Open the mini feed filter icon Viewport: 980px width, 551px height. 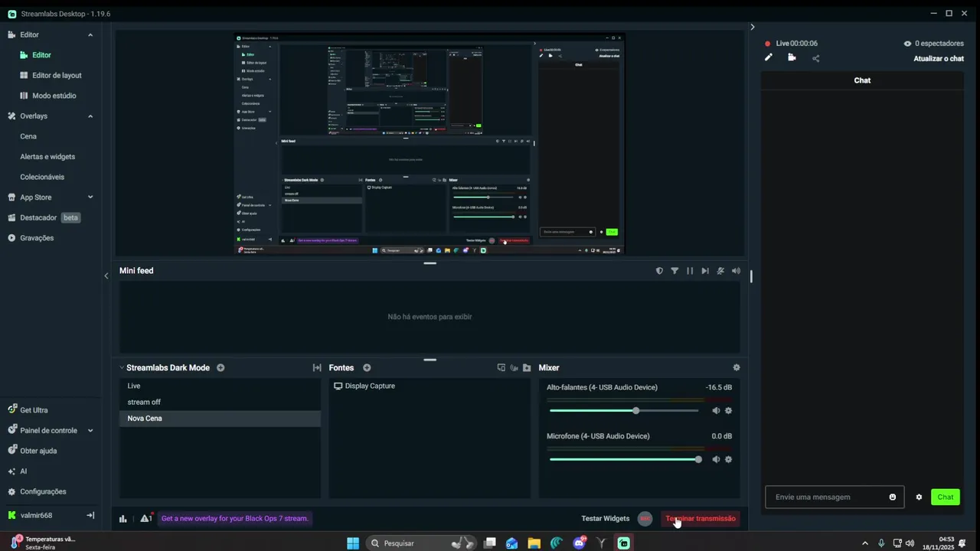(675, 271)
